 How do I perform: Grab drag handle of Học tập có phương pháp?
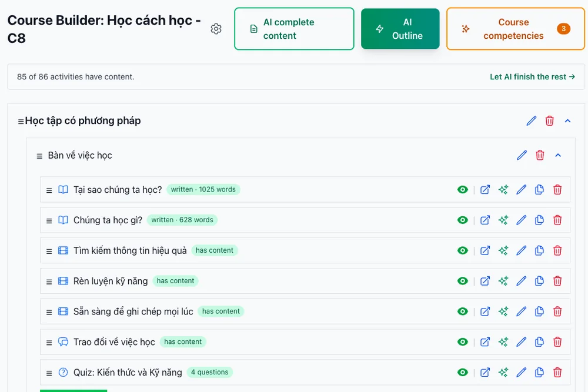coord(21,122)
